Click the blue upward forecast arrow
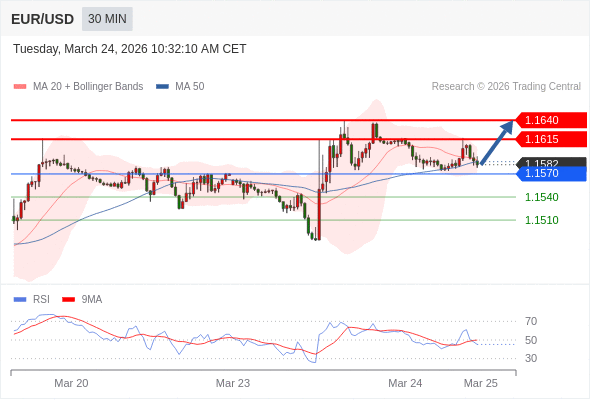This screenshot has width=590, height=400. pos(497,142)
